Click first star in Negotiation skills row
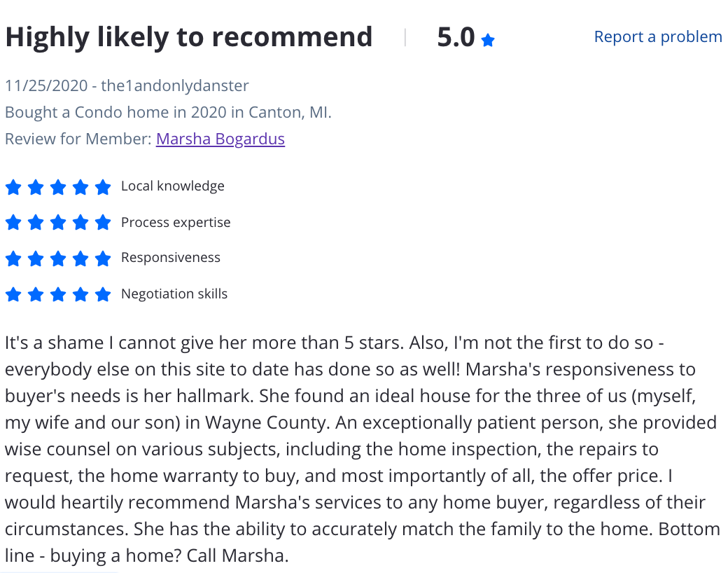Screen dimensions: 728x573 [13, 294]
